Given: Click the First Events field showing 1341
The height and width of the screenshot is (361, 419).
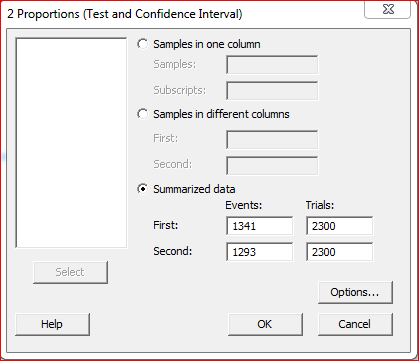Looking at the screenshot, I should tap(259, 226).
